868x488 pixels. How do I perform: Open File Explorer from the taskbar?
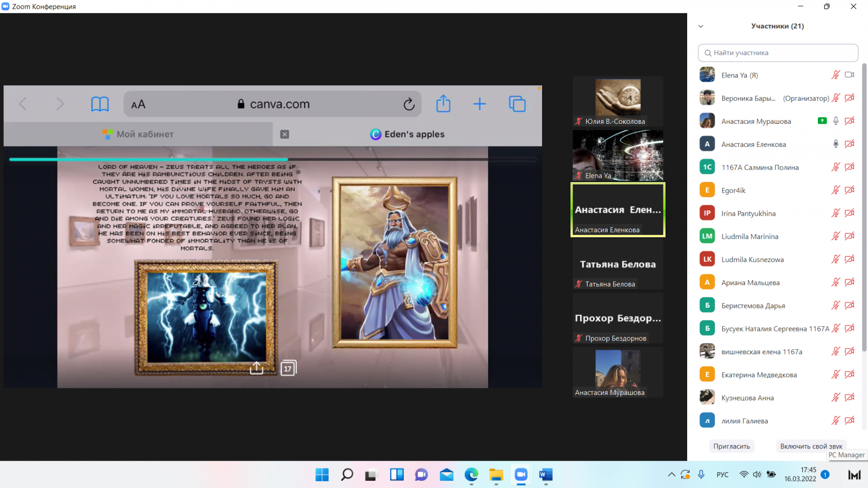pyautogui.click(x=496, y=475)
